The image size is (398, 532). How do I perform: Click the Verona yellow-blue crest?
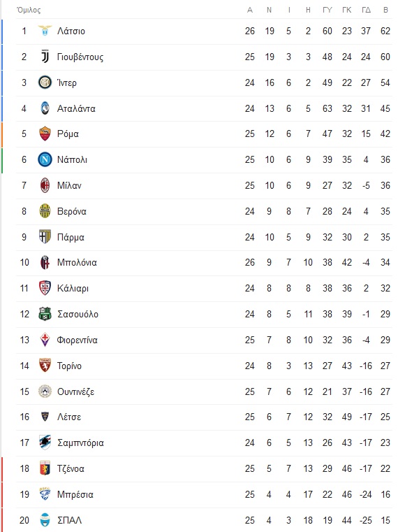[45, 211]
